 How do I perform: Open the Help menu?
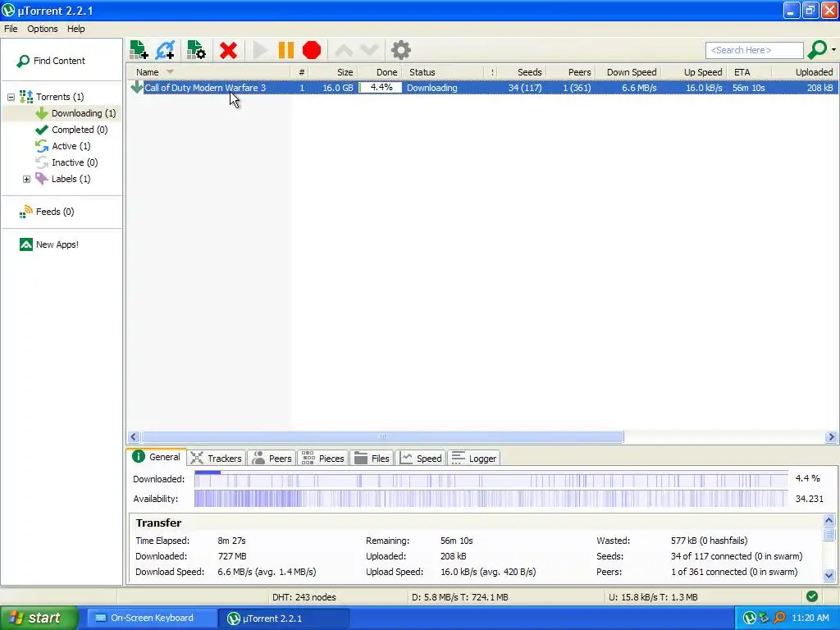coord(76,29)
